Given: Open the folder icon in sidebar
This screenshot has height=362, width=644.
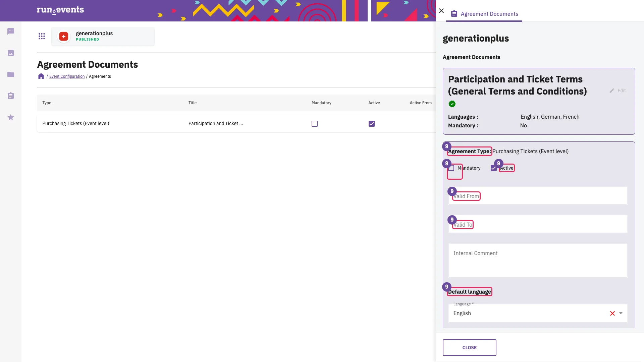Looking at the screenshot, I should point(11,74).
